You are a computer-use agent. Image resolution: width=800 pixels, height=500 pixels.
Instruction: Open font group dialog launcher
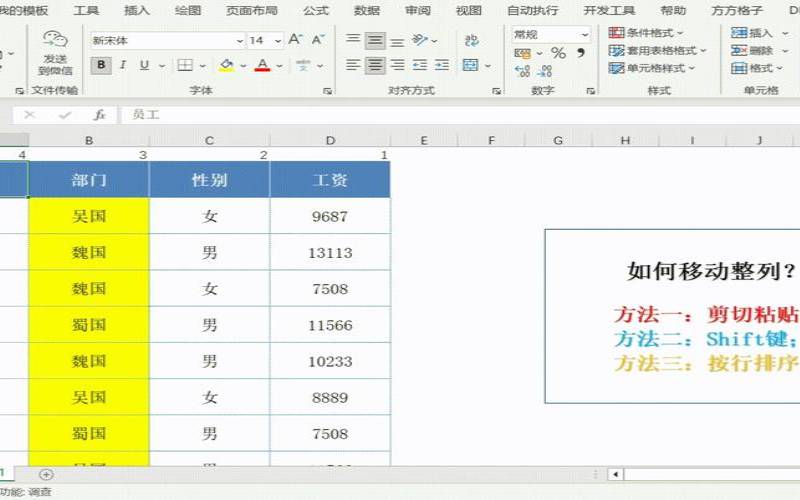(328, 91)
